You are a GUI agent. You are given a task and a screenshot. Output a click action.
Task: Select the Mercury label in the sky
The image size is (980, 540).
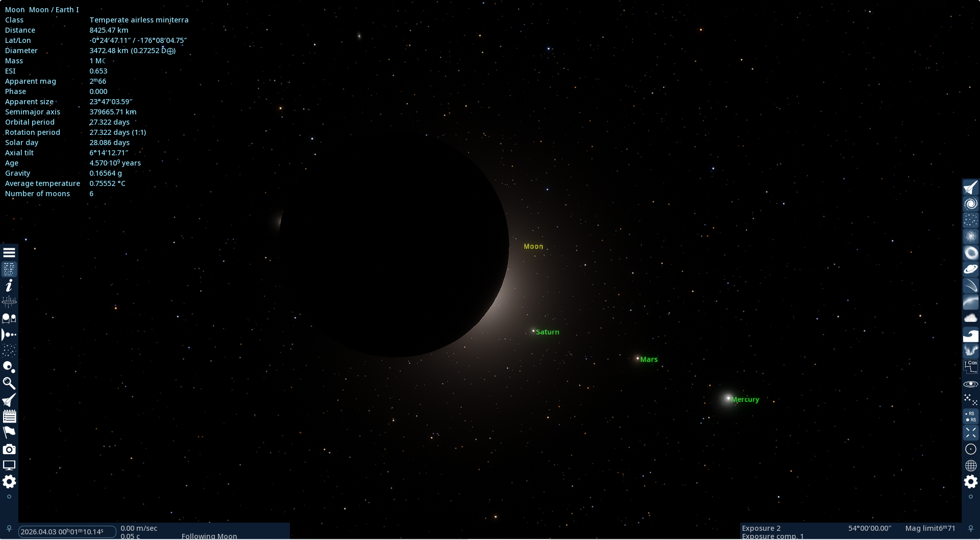[745, 400]
